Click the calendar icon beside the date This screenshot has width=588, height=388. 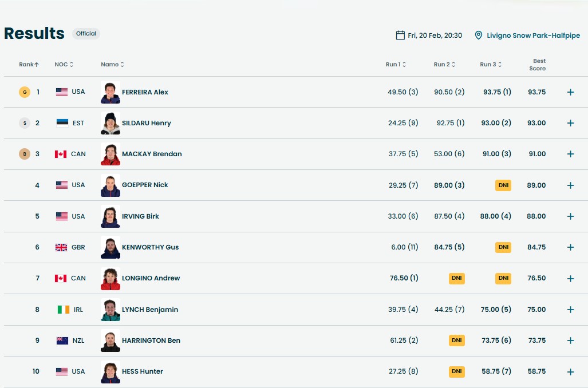point(400,35)
